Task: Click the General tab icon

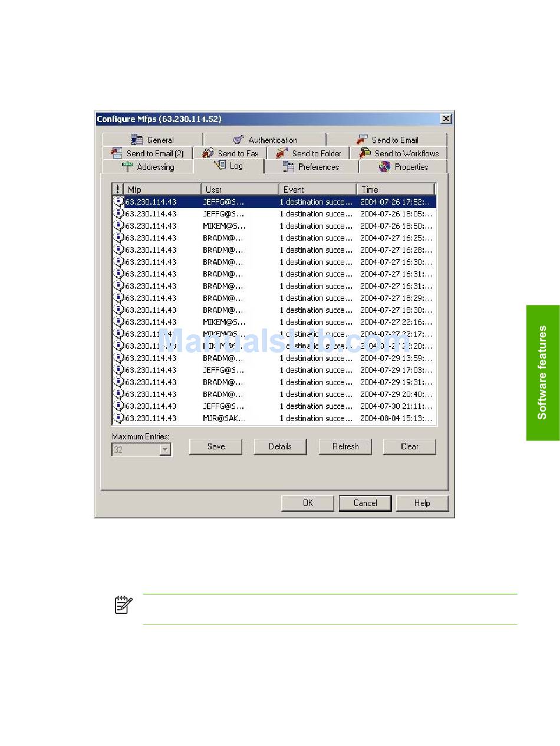Action: 137,140
